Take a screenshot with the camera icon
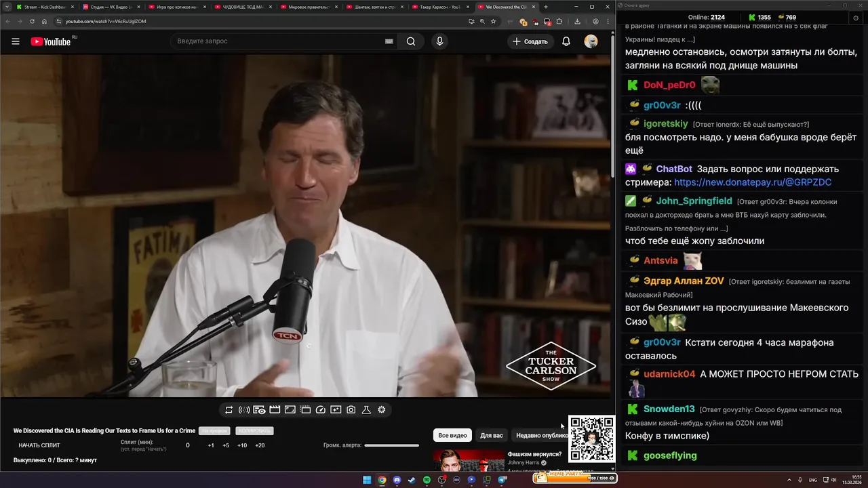 pyautogui.click(x=351, y=409)
